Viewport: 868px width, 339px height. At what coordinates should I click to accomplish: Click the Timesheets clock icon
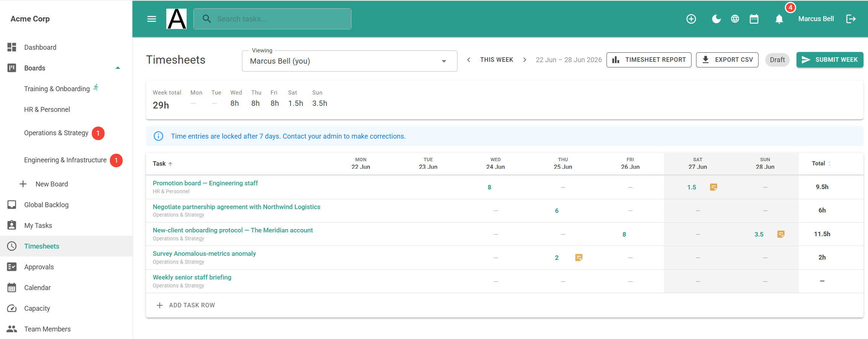[x=12, y=246]
